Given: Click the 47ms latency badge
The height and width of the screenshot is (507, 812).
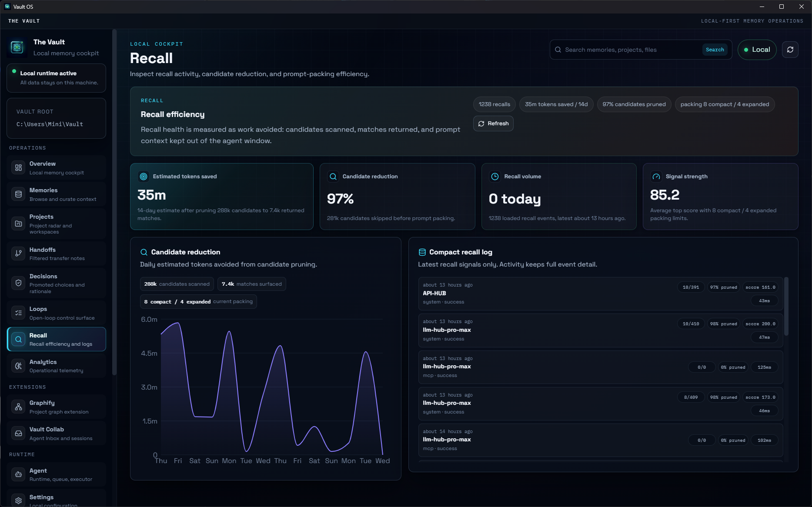Looking at the screenshot, I should [x=764, y=337].
